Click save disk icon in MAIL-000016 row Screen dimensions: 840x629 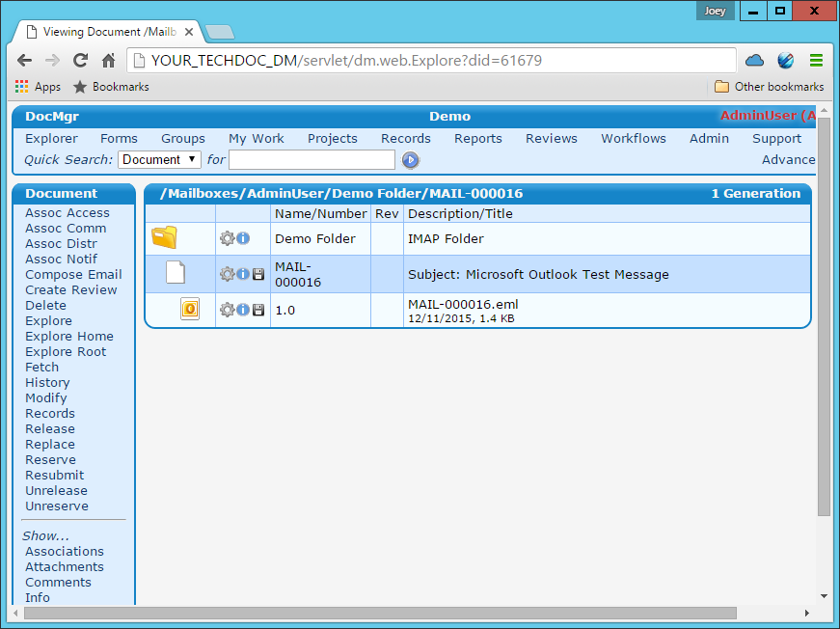(258, 274)
